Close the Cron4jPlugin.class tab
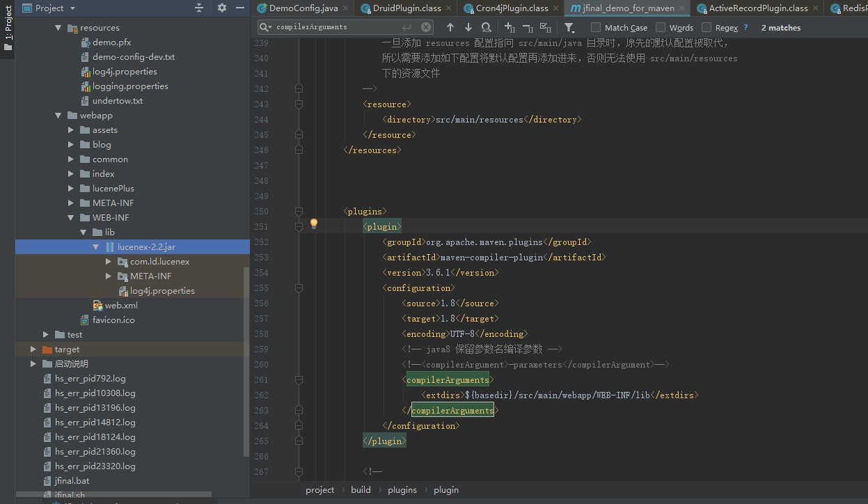Image resolution: width=868 pixels, height=504 pixels. (x=556, y=8)
